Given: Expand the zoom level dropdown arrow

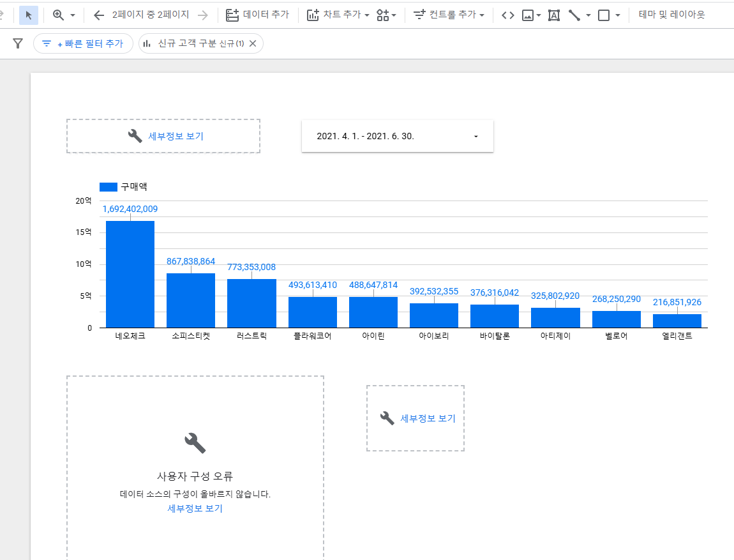Looking at the screenshot, I should click(x=73, y=15).
